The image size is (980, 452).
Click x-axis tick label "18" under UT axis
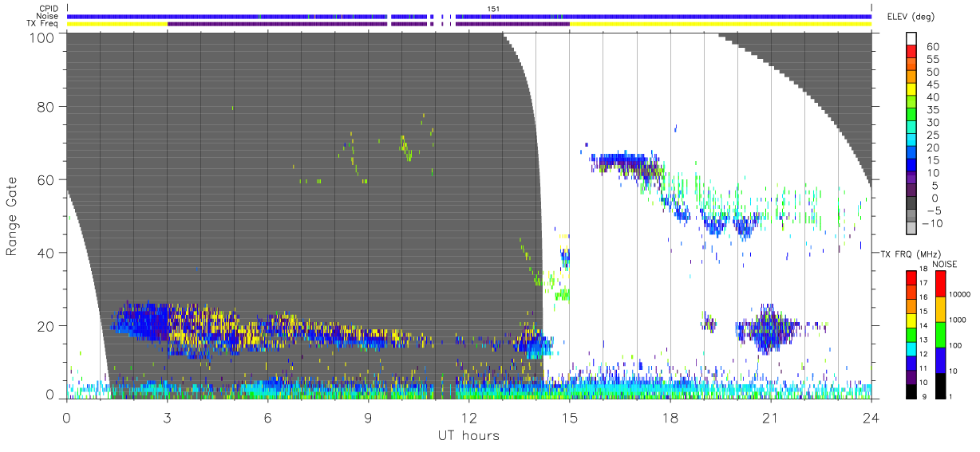670,418
